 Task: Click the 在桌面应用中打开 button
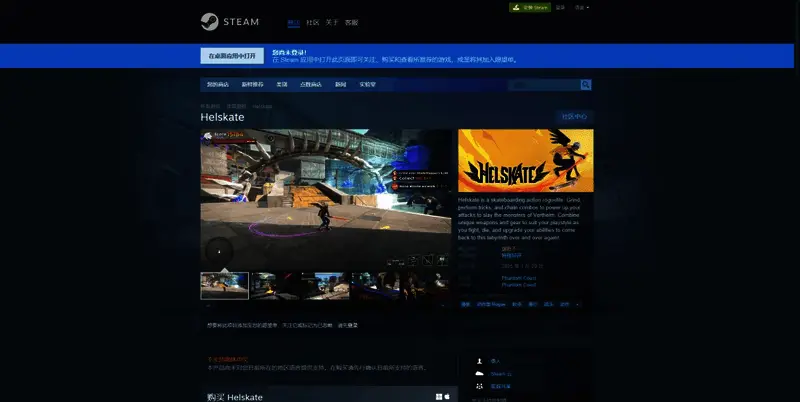[x=234, y=56]
